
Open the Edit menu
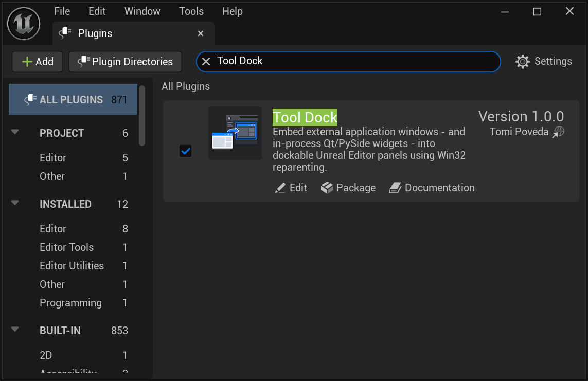[97, 12]
